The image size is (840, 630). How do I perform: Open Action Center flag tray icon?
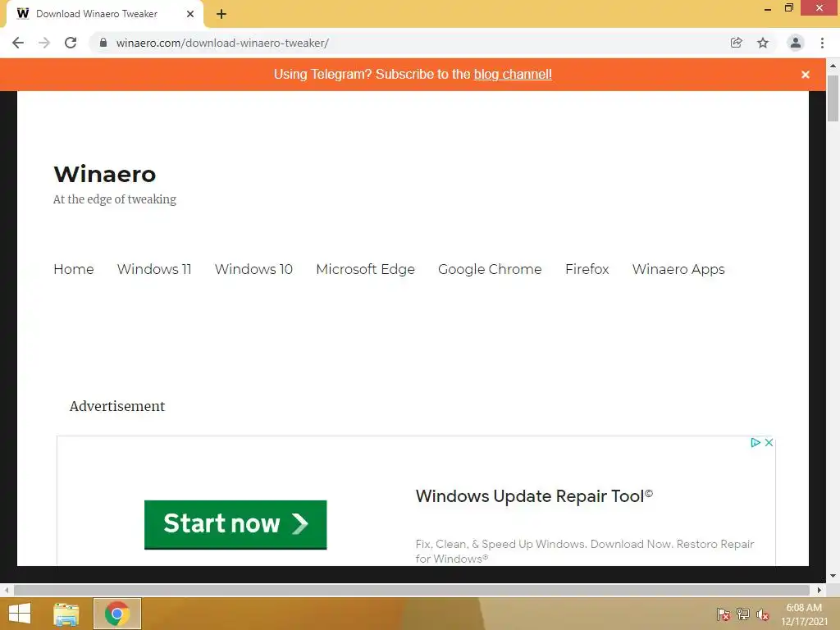pyautogui.click(x=724, y=614)
